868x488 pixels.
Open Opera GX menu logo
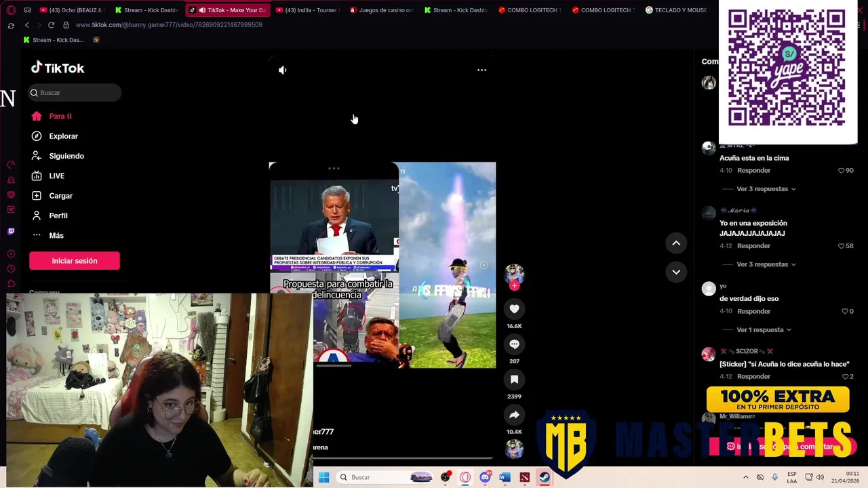click(10, 10)
